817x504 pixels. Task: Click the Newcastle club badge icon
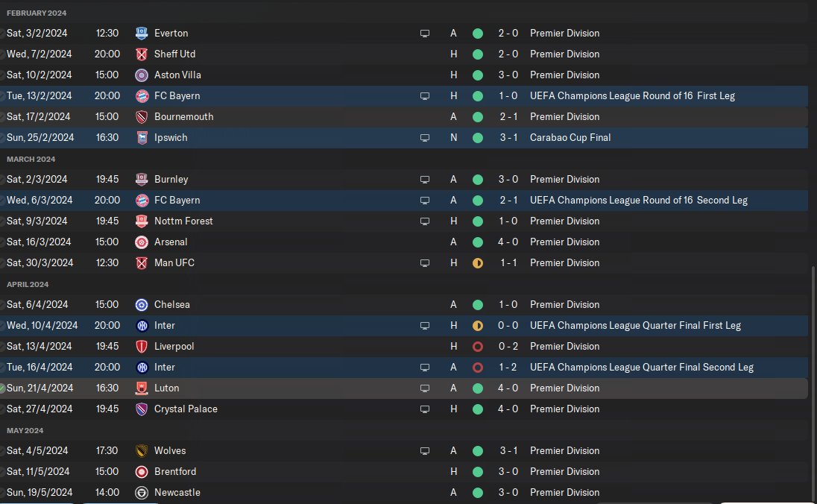coord(142,493)
